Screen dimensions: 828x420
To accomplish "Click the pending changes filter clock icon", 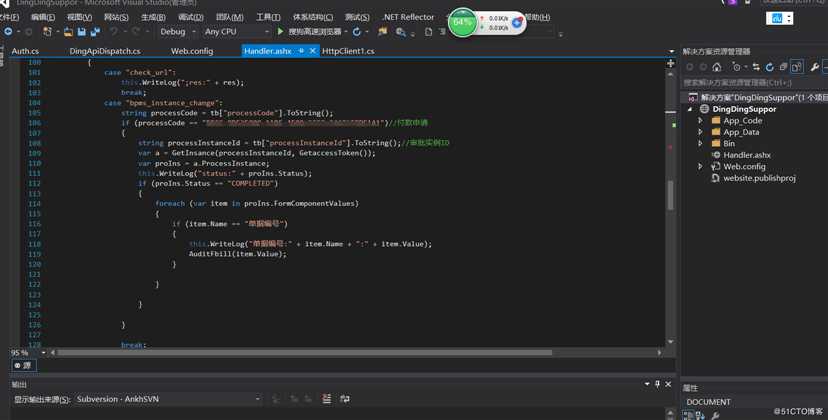I will pos(736,67).
